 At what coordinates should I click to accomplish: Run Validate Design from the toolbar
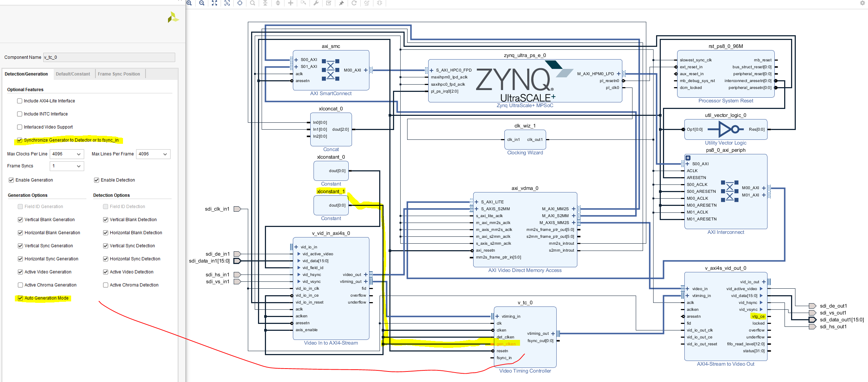[329, 3]
